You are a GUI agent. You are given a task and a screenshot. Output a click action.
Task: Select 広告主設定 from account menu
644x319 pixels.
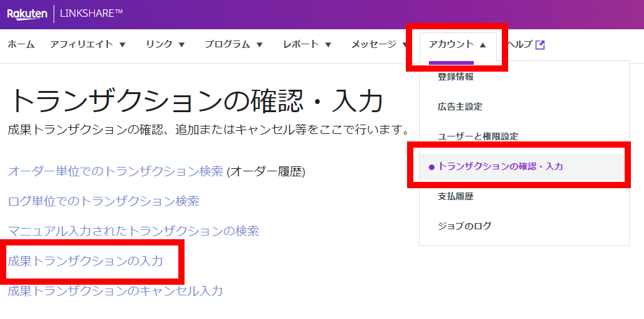click(x=459, y=107)
